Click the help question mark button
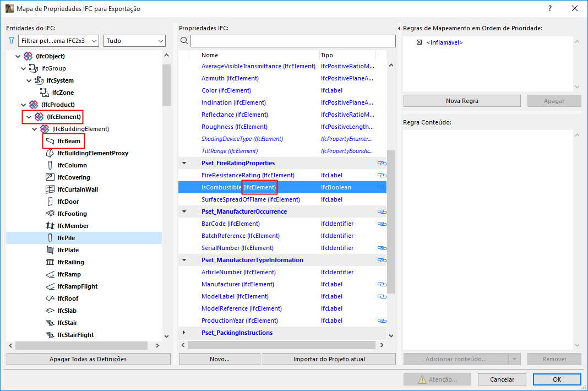Screen dimensions: 588x391 [x=550, y=8]
